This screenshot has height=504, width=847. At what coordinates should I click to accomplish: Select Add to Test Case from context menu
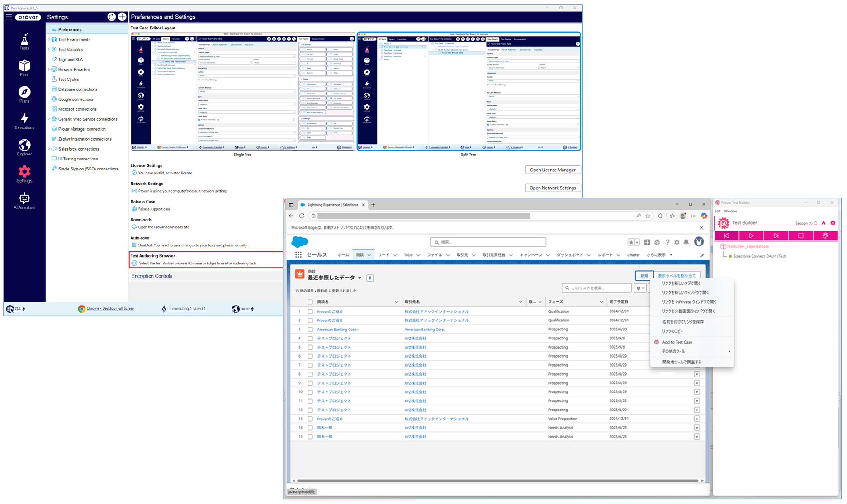click(677, 342)
